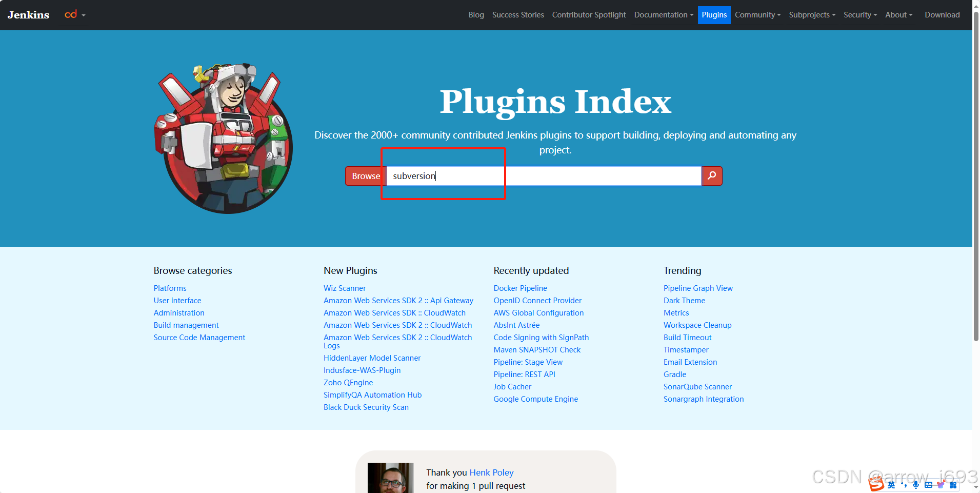Viewport: 980px width, 493px height.
Task: Expand the Subprojects menu
Action: 812,15
